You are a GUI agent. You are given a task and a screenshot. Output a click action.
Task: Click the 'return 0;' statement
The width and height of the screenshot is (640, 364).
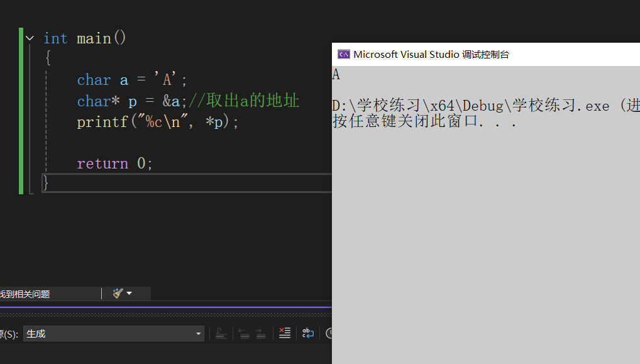114,163
